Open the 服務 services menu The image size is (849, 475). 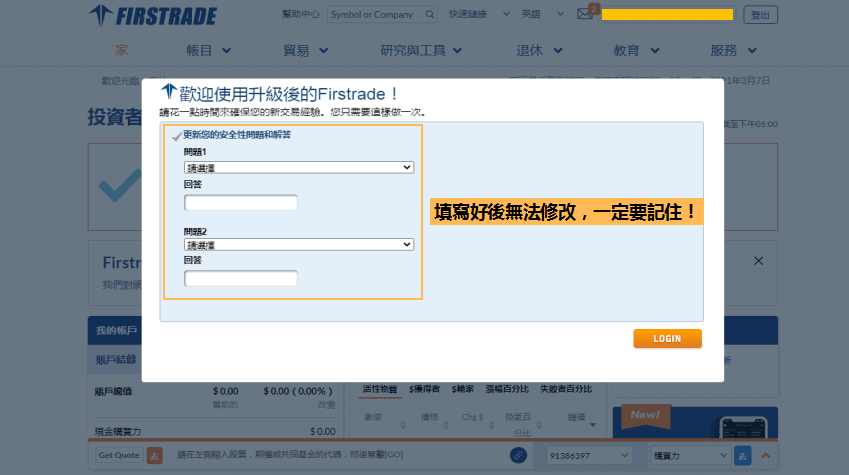733,50
